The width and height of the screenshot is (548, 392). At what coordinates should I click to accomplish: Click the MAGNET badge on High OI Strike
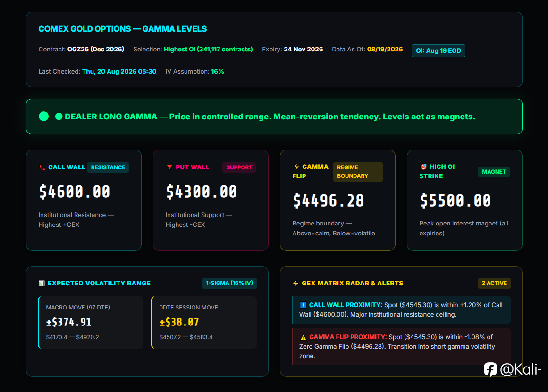click(x=494, y=172)
